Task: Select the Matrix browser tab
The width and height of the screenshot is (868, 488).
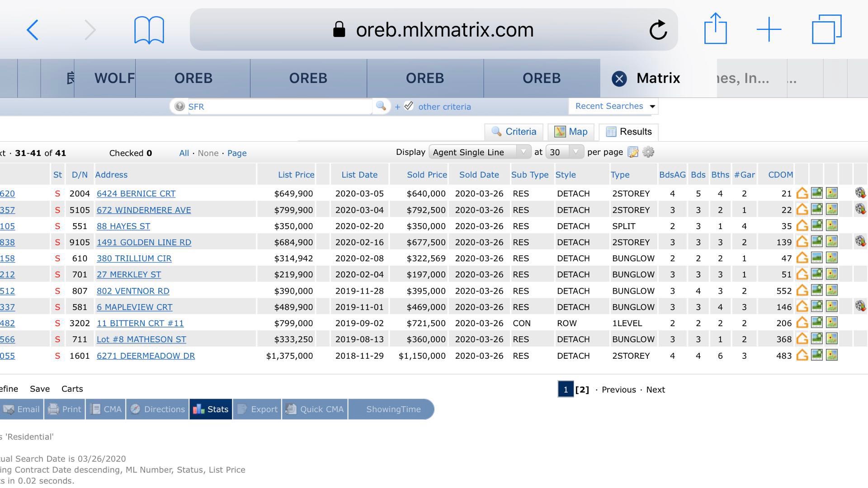Action: point(658,78)
